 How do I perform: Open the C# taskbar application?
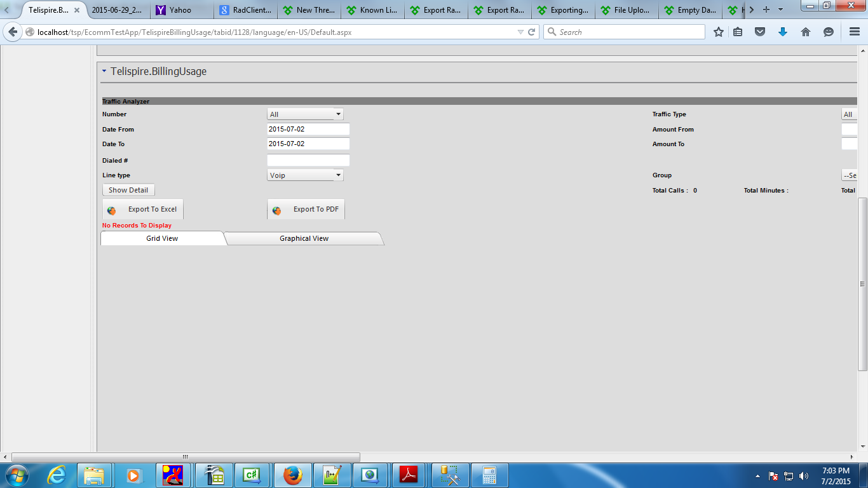pos(252,475)
